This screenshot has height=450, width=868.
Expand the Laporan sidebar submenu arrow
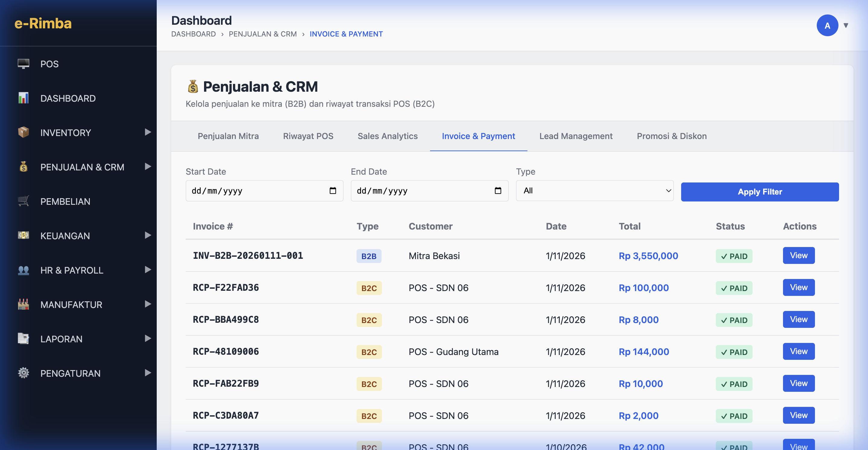point(148,338)
